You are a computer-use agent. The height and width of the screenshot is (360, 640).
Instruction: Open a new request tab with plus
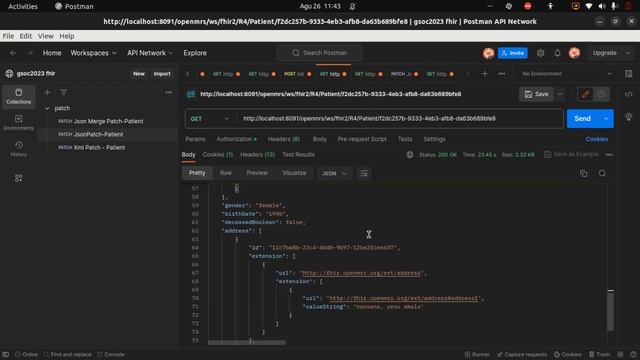click(x=484, y=74)
